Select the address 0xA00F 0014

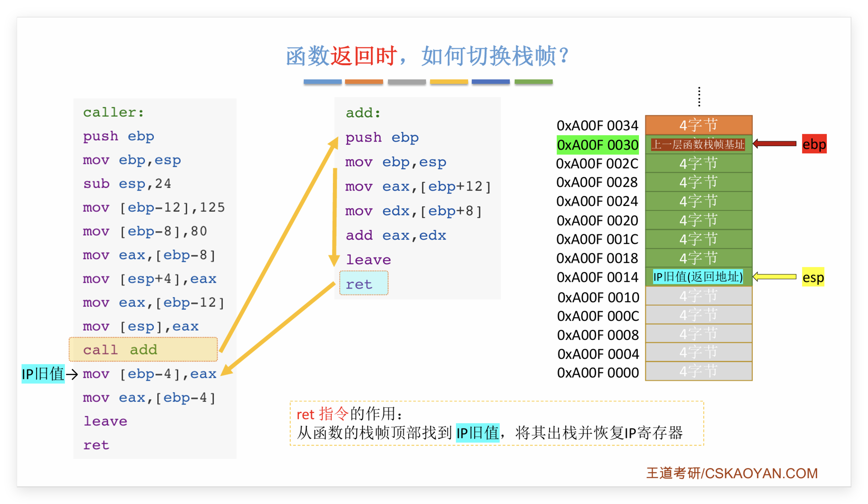click(598, 277)
